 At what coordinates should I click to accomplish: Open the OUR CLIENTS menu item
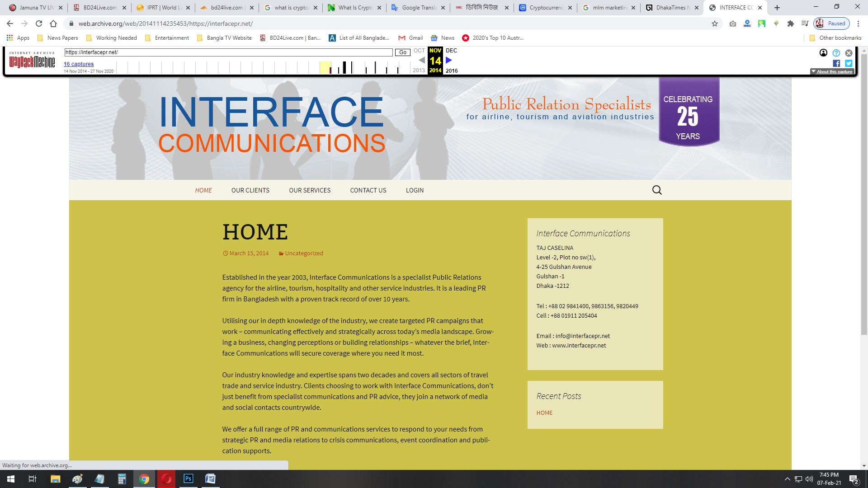(x=250, y=190)
